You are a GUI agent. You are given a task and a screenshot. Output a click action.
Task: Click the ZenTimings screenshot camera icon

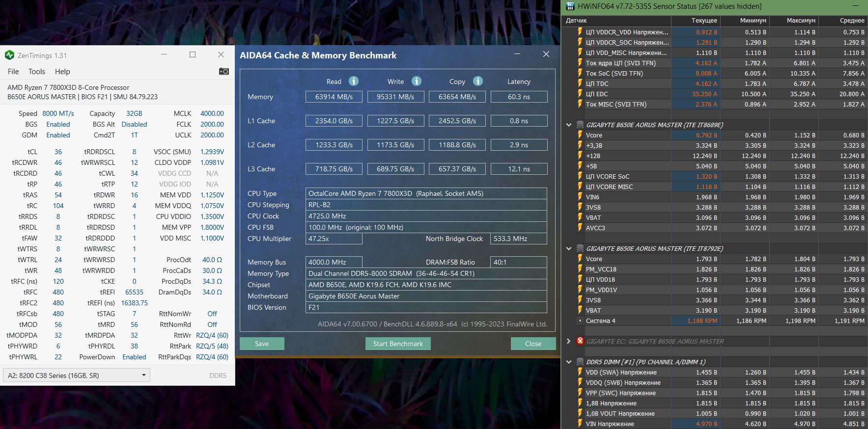tap(224, 72)
